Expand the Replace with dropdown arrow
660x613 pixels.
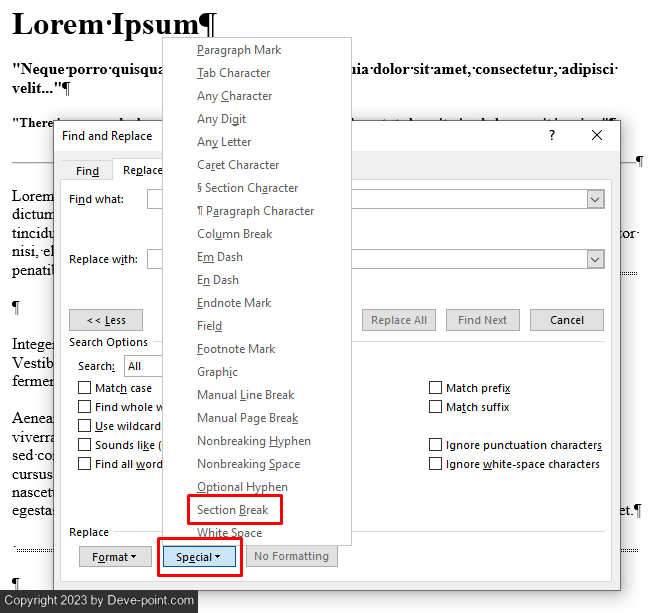pyautogui.click(x=595, y=259)
